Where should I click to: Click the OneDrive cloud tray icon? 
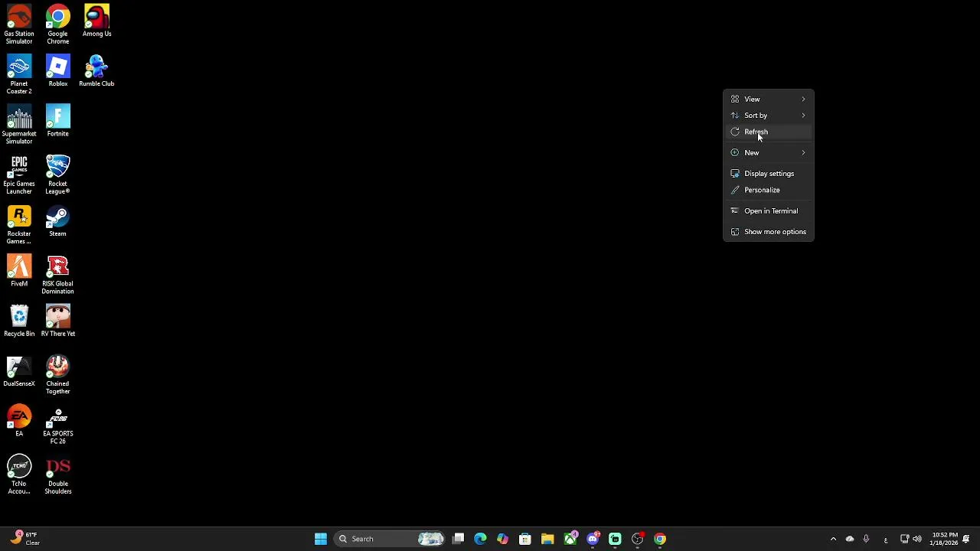coord(850,539)
